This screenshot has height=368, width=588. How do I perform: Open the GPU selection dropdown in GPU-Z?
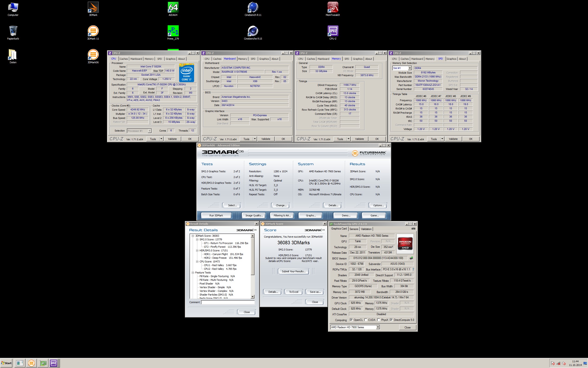point(378,327)
